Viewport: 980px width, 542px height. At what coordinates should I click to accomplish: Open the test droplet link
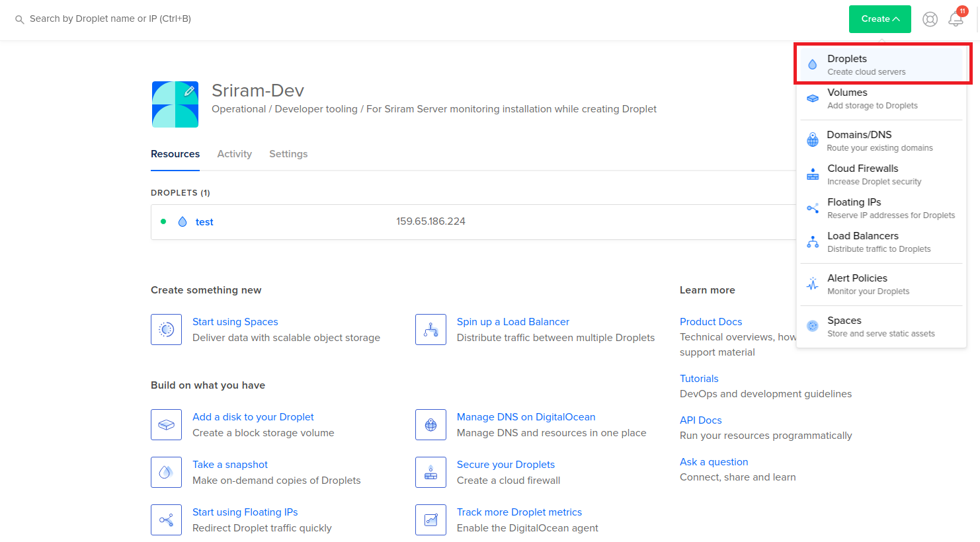(x=204, y=222)
